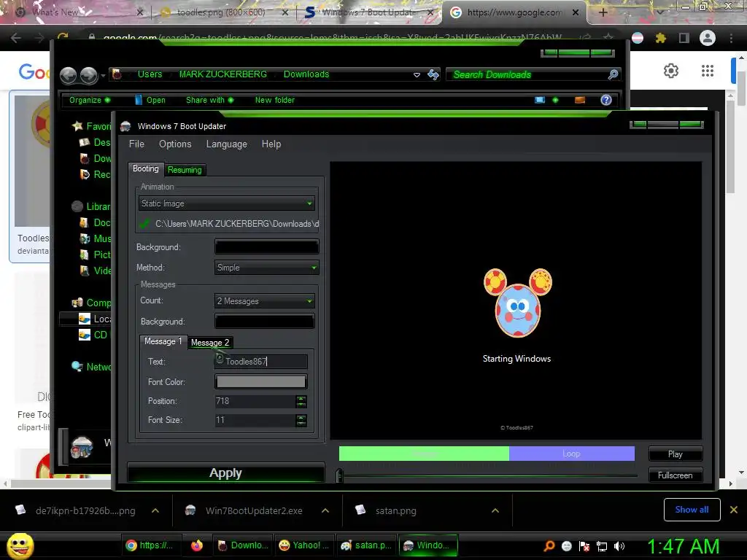This screenshot has height=560, width=747.
Task: Click the Font Size value field 11
Action: click(255, 420)
